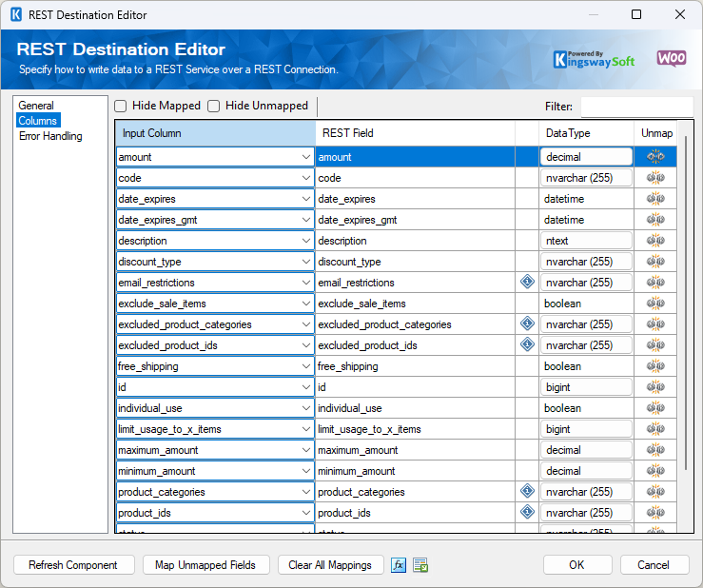This screenshot has width=703, height=588.
Task: Unmap the maximum_amount field mapping
Action: 655,450
